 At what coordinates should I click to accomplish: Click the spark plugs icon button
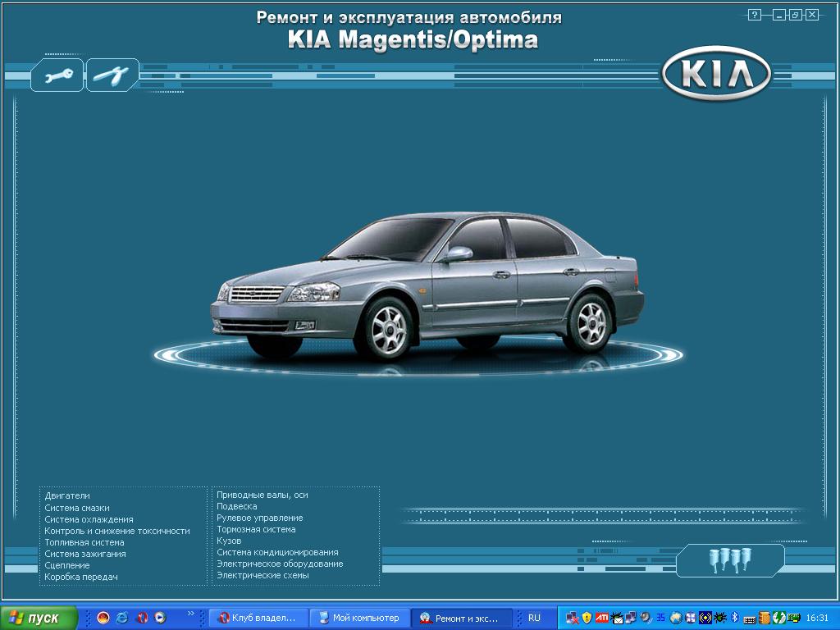(730, 560)
